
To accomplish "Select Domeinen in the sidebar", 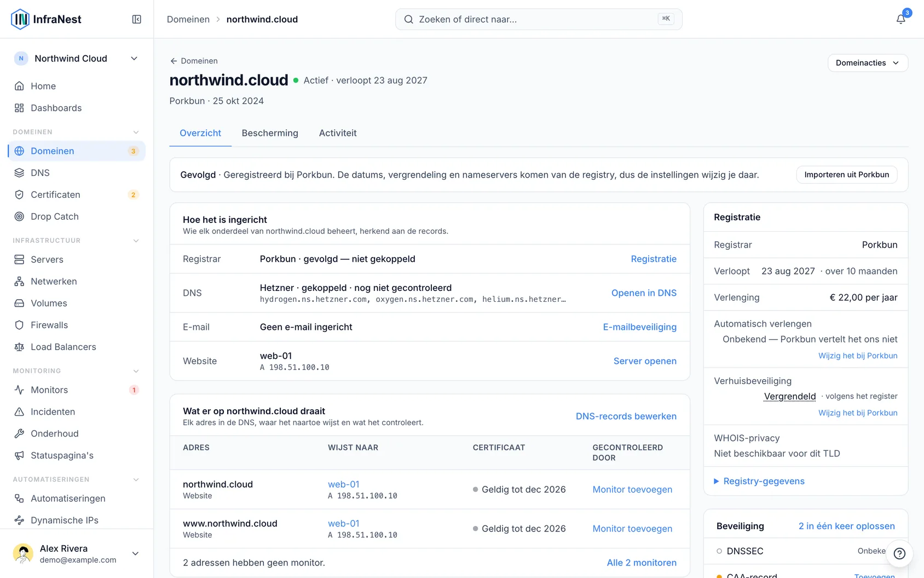I will point(77,151).
